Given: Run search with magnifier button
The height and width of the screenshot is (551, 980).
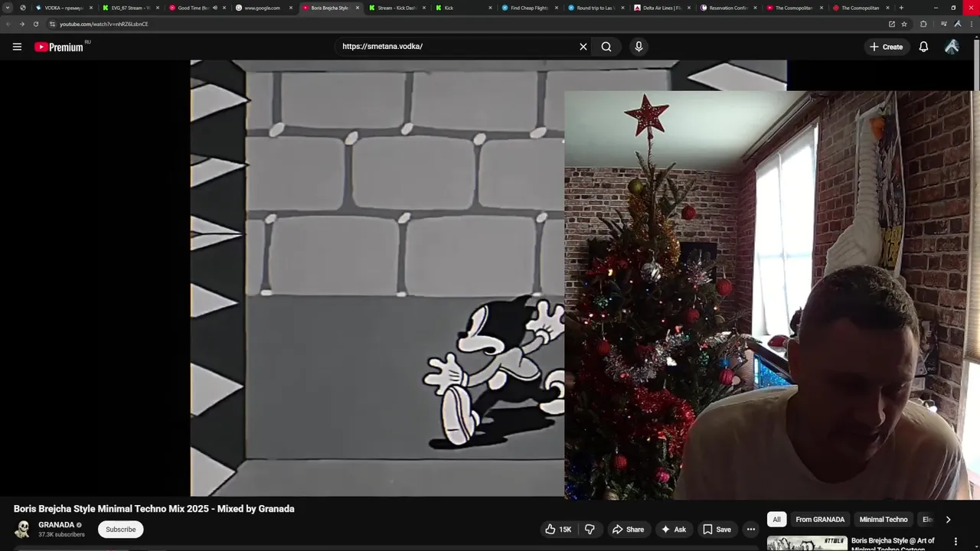Looking at the screenshot, I should [x=606, y=47].
